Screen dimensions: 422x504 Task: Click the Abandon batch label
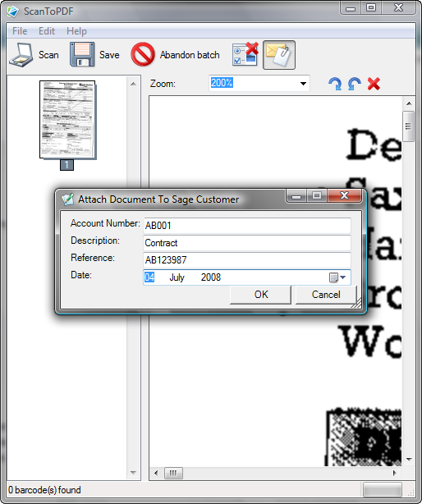pos(190,55)
